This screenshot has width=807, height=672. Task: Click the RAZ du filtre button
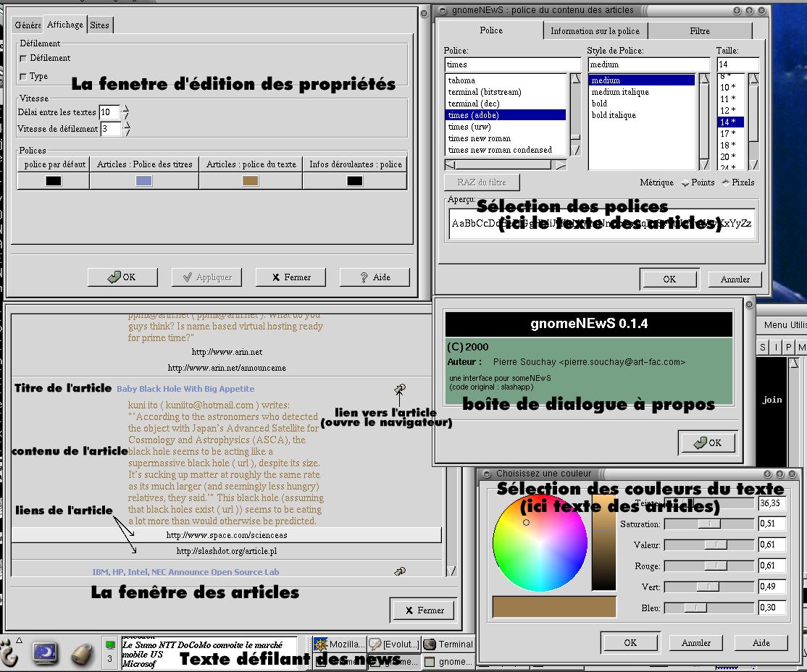482,182
